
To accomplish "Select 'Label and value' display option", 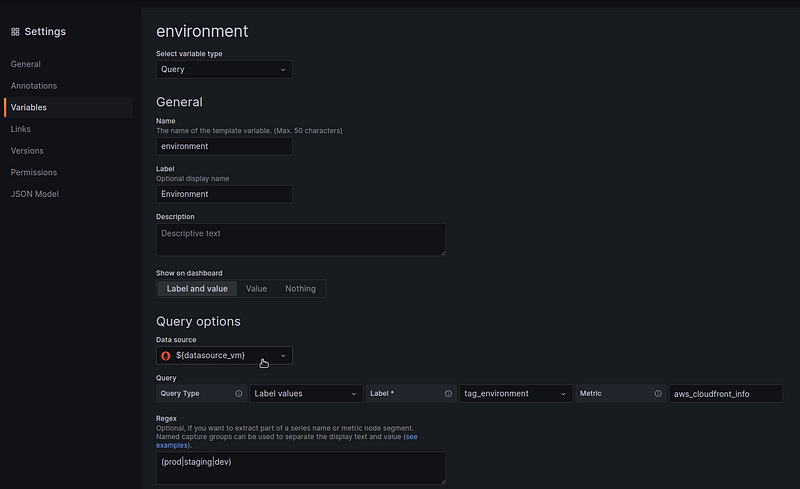I will click(x=197, y=289).
